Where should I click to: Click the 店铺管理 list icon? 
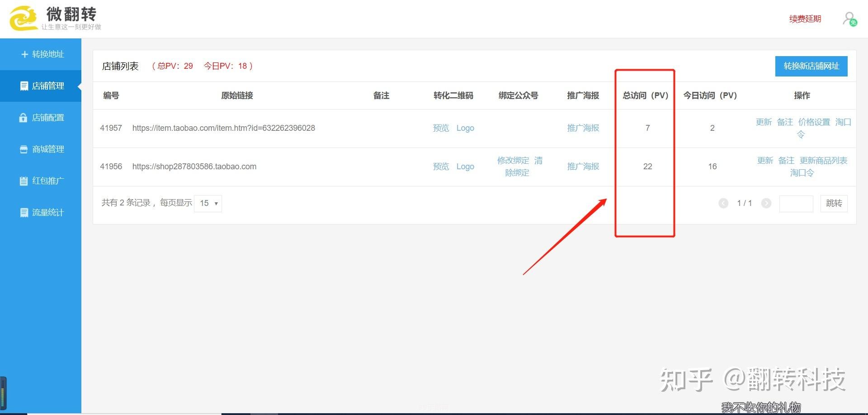pos(24,86)
